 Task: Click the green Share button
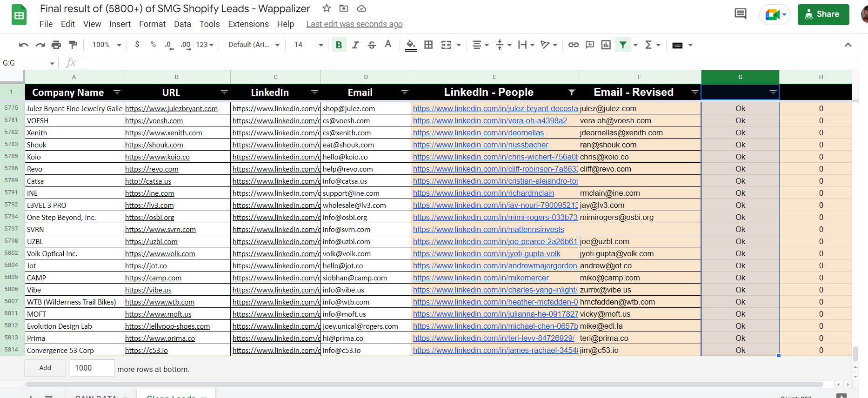click(x=823, y=14)
